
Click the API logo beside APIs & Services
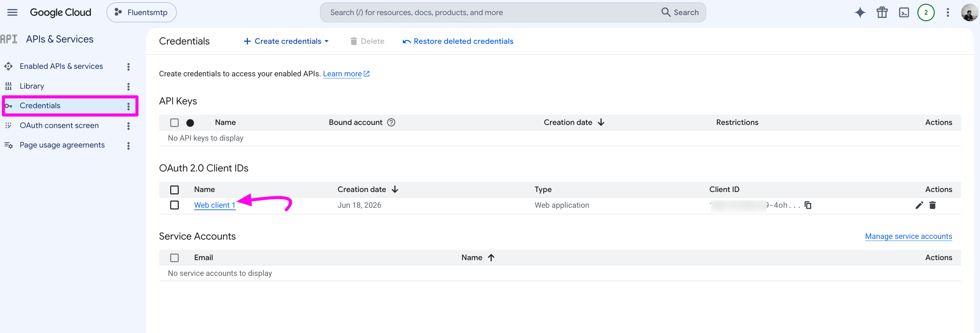pos(9,39)
